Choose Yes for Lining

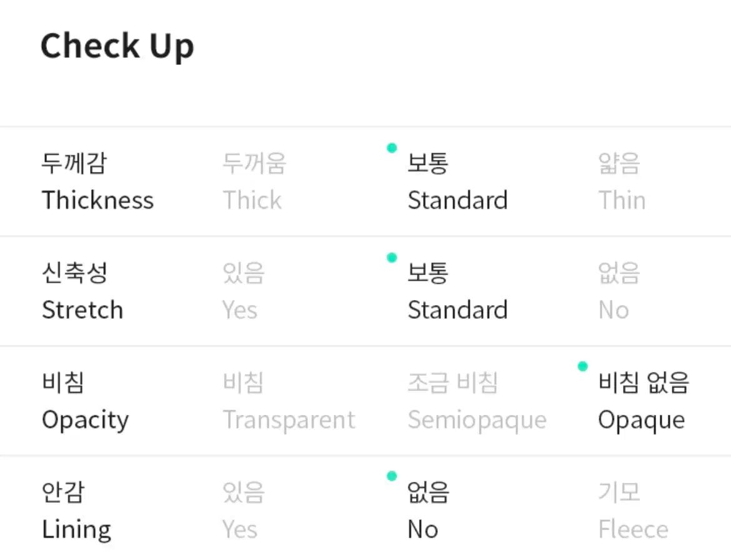tap(244, 511)
